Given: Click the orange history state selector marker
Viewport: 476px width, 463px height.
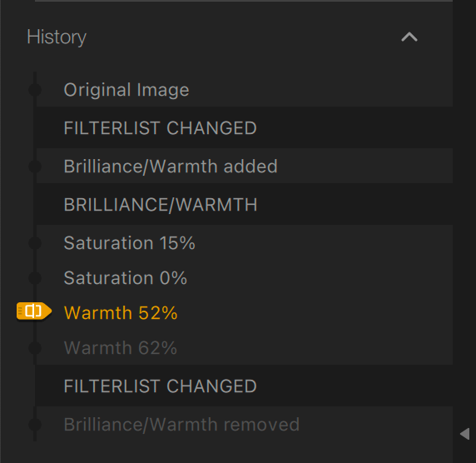Looking at the screenshot, I should [34, 311].
